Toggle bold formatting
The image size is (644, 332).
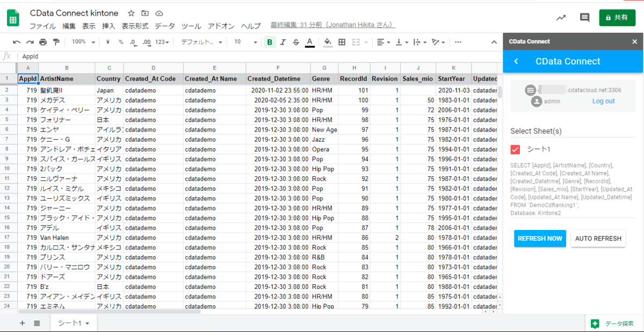270,42
